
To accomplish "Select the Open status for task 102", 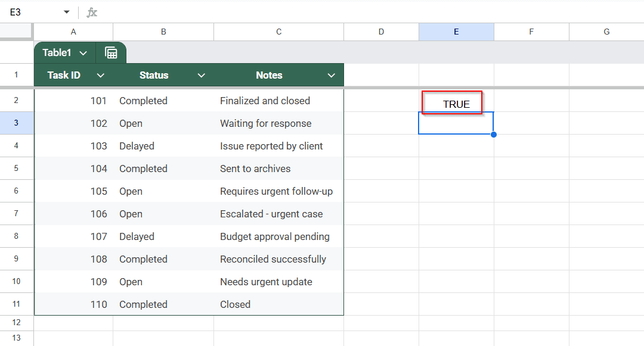I will point(163,123).
